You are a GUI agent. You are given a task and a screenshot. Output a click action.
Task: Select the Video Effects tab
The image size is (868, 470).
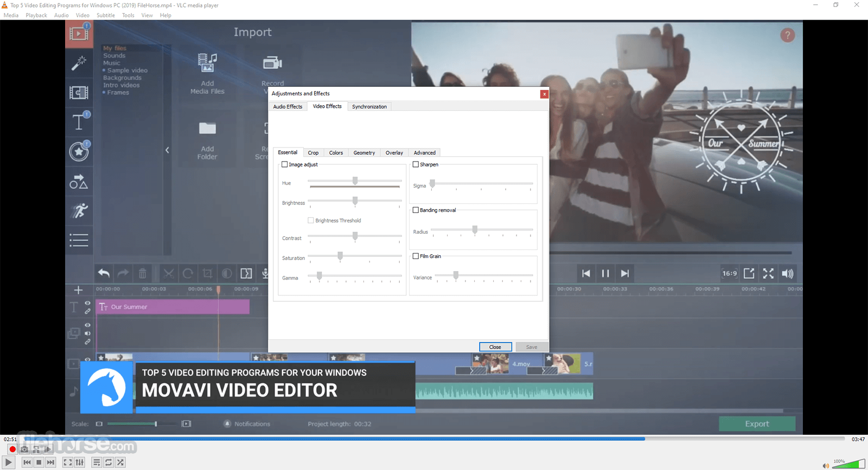coord(327,106)
